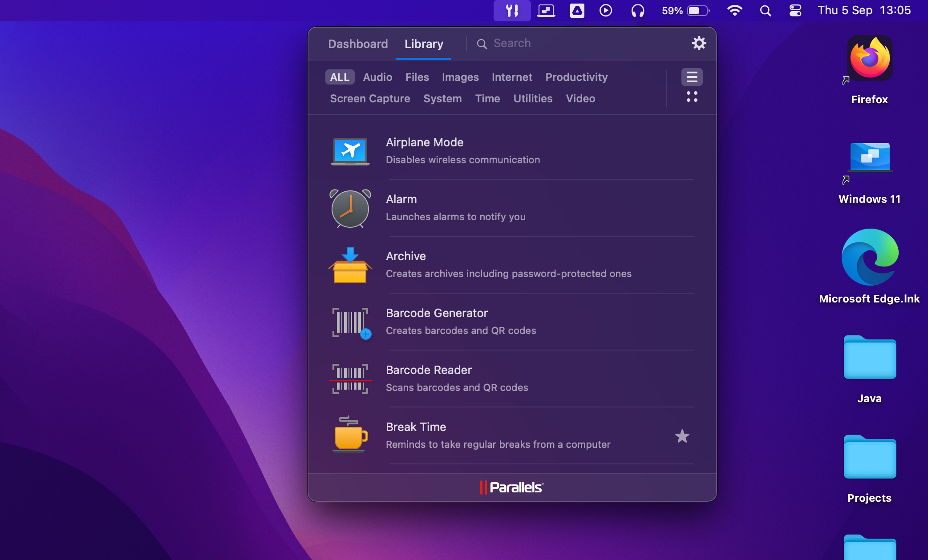Viewport: 928px width, 560px height.
Task: Select the Video category filter
Action: [581, 97]
